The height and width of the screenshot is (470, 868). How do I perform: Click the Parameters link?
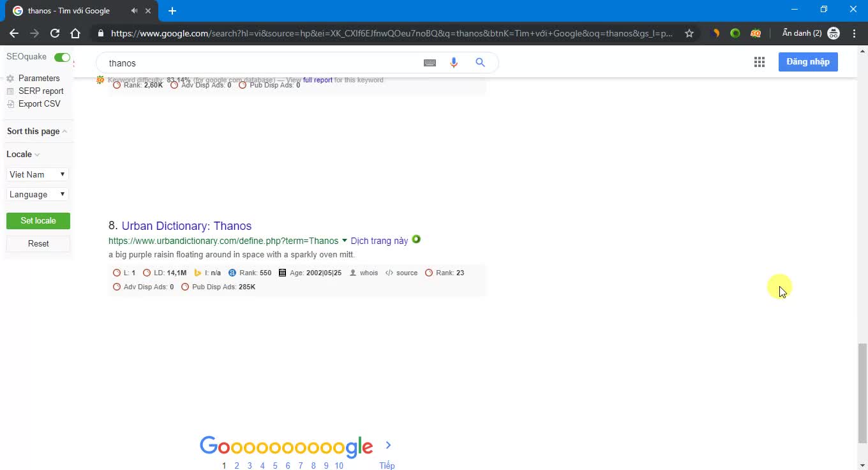pos(39,79)
